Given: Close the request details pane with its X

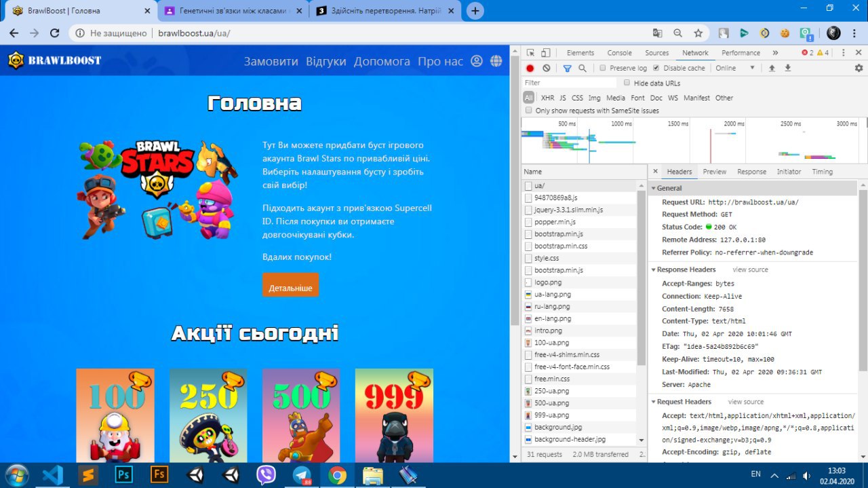Looking at the screenshot, I should point(655,172).
